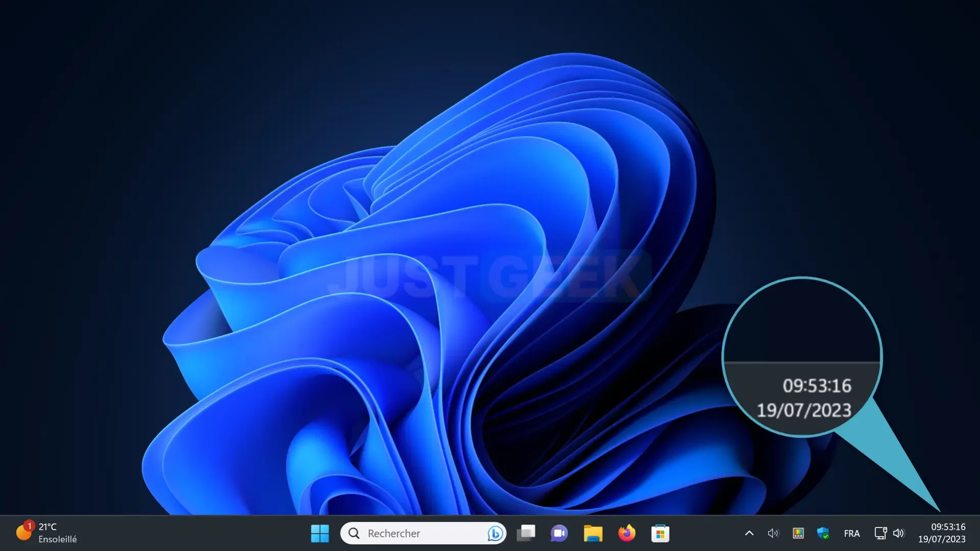Expand the hidden system tray icons

point(749,534)
